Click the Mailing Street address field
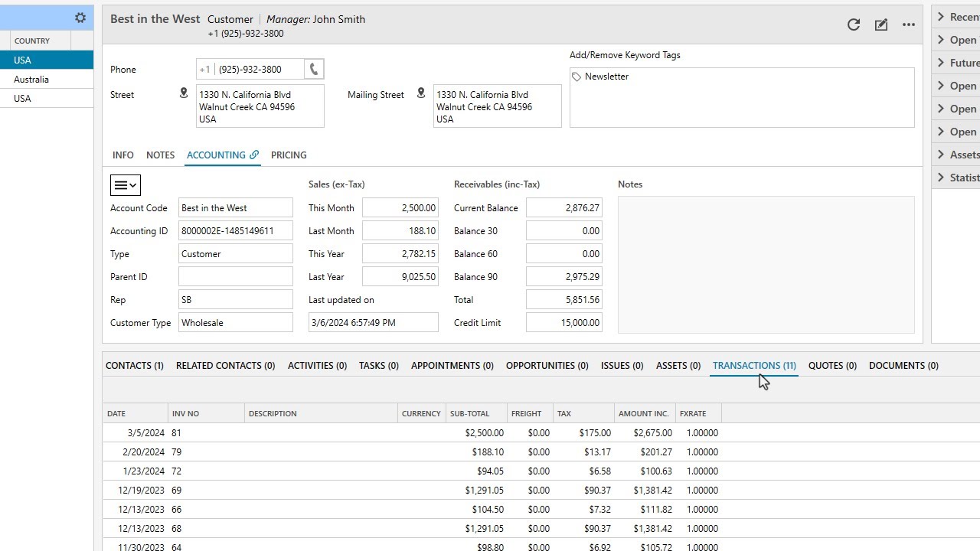This screenshot has height=551, width=980. (x=498, y=106)
